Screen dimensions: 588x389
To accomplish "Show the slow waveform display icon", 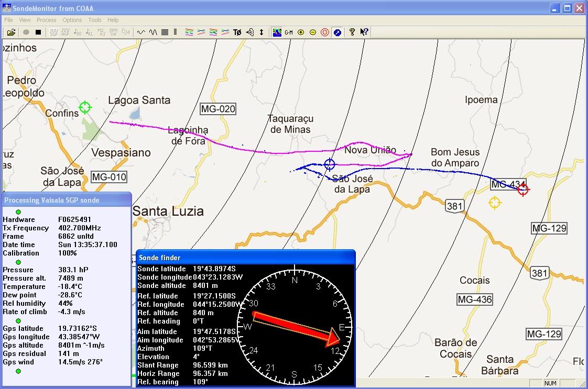I will pyautogui.click(x=141, y=32).
